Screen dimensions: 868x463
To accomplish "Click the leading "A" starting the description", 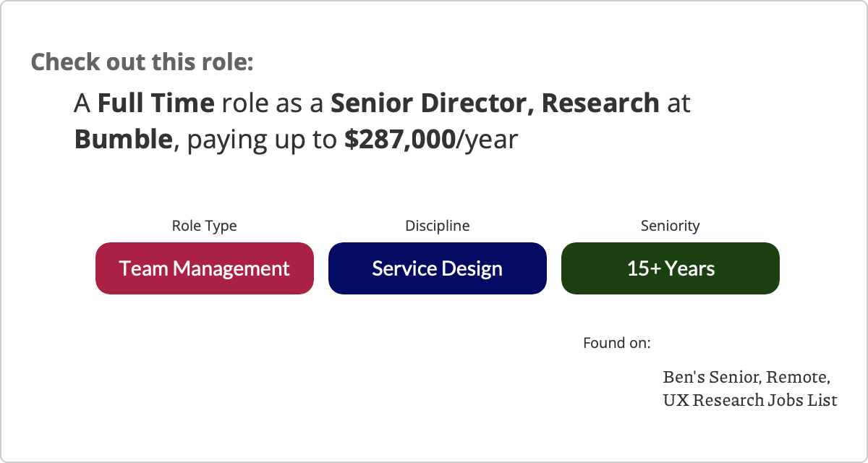I will [82, 103].
